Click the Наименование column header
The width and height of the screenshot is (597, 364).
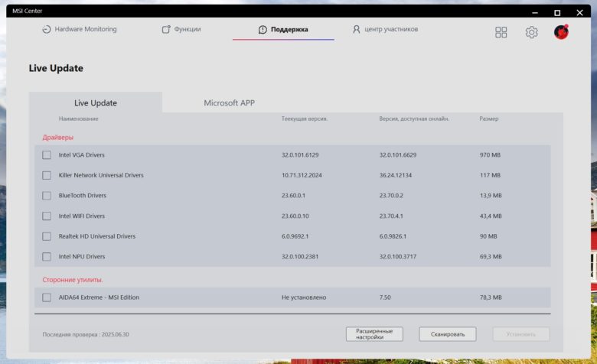(x=78, y=119)
